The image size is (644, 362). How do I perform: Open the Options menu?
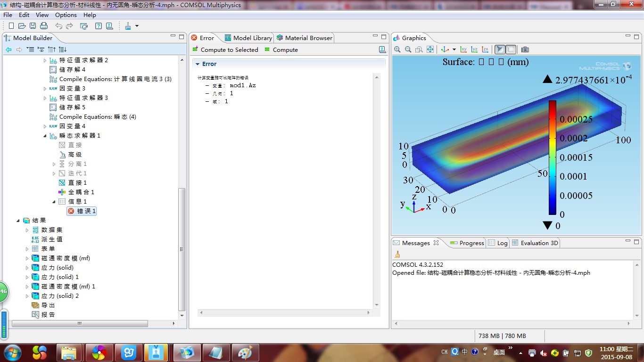(66, 15)
